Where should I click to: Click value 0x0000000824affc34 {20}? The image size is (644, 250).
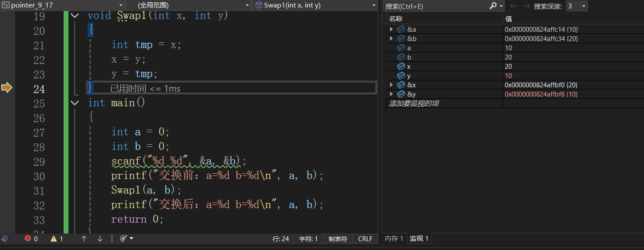541,38
